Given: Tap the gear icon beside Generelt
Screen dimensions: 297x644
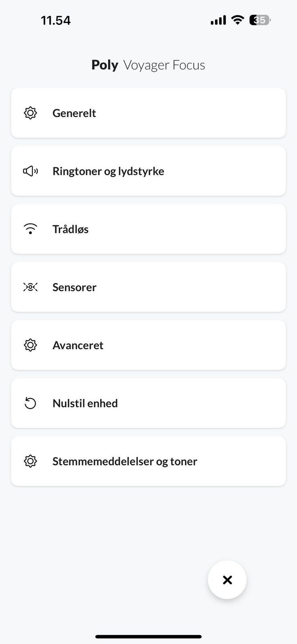Looking at the screenshot, I should (30, 113).
